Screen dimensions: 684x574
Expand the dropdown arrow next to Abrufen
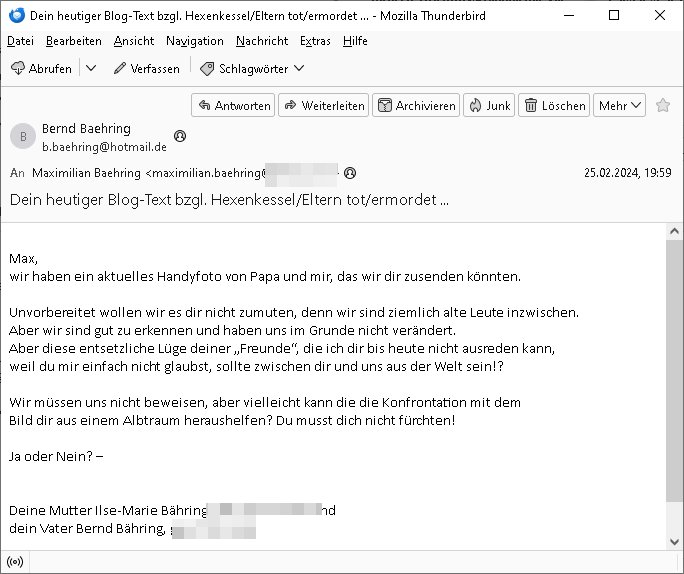pos(91,68)
